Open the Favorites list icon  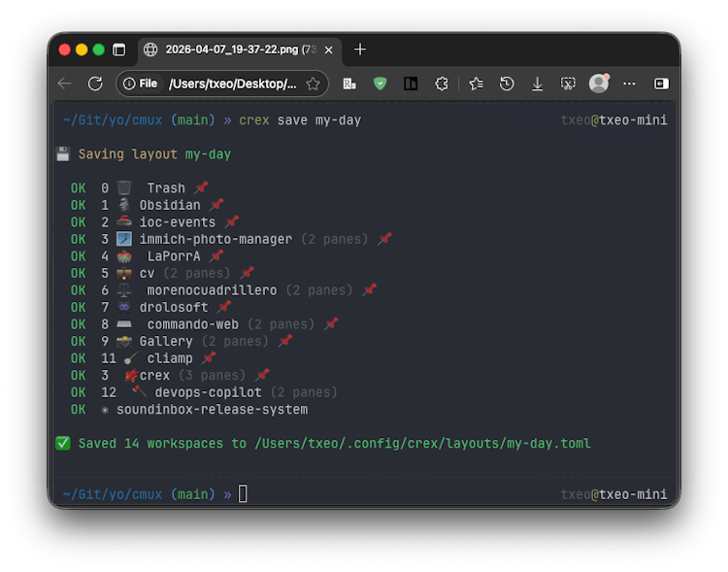click(x=476, y=84)
